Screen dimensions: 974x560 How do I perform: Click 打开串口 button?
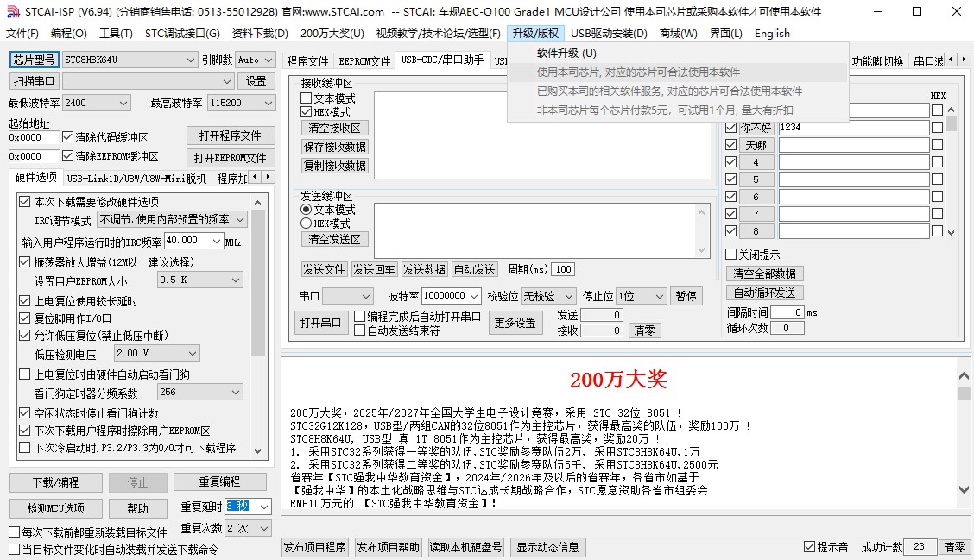[320, 323]
